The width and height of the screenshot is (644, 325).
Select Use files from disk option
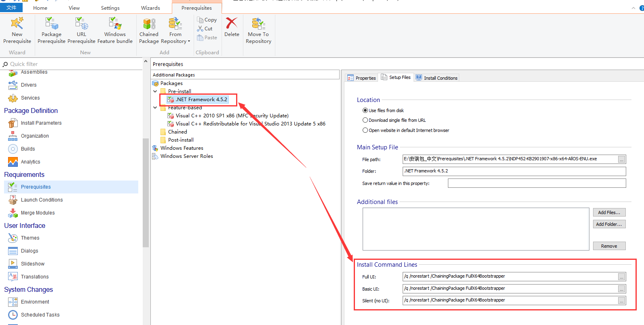[x=365, y=110]
